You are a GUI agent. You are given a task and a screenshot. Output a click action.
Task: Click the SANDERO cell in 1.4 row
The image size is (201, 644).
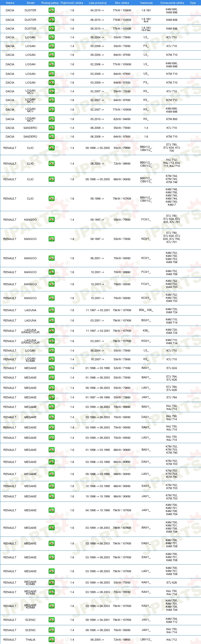coord(30,128)
